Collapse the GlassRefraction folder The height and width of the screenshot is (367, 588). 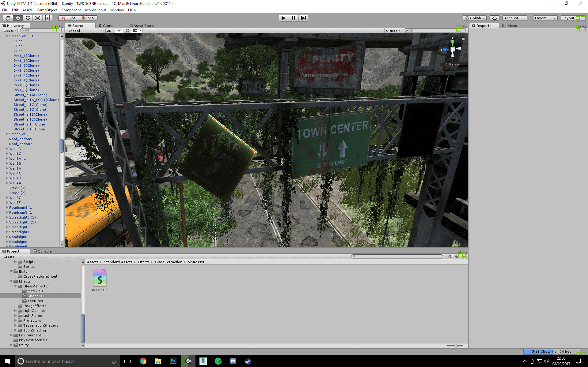pyautogui.click(x=16, y=286)
